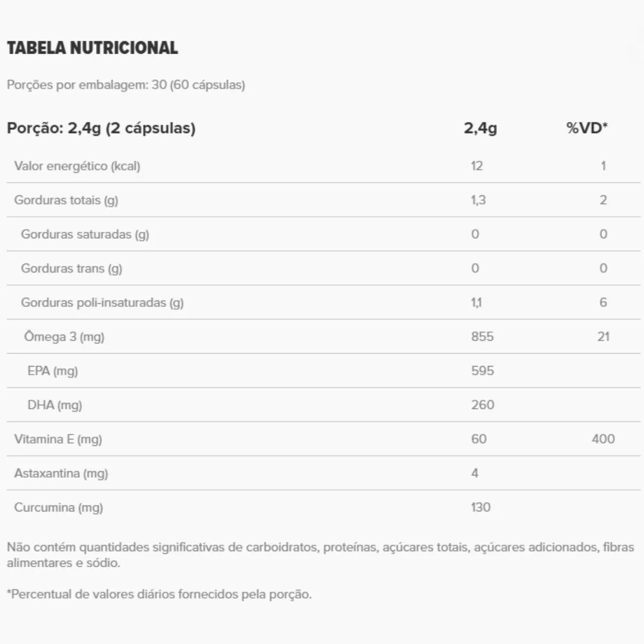Viewport: 644px width, 644px height.
Task: Click the EPA (mg) row label
Action: pos(53,371)
